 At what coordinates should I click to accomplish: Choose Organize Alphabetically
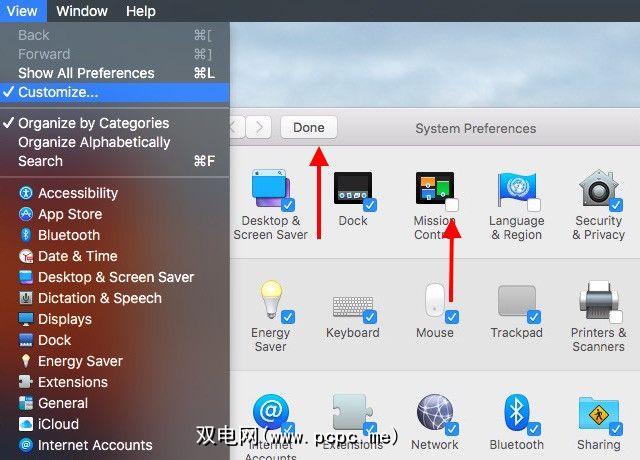coord(115,142)
